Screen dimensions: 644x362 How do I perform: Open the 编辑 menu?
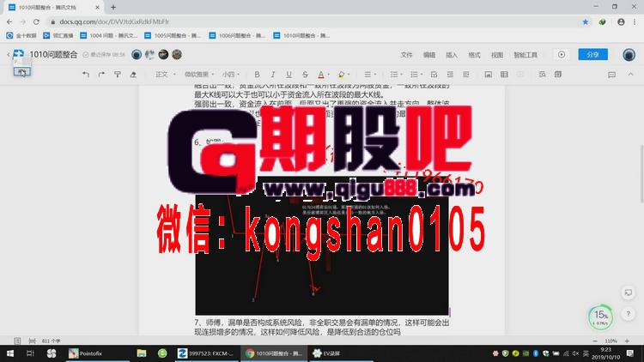click(x=429, y=55)
